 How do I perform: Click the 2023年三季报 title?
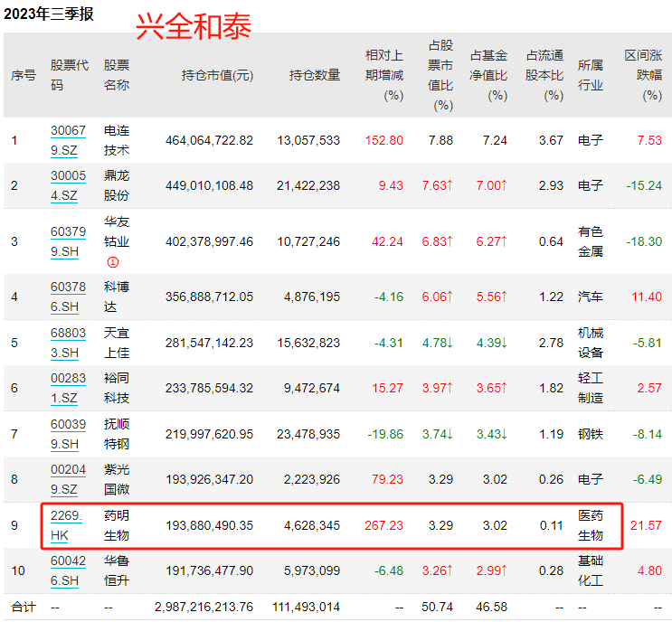pyautogui.click(x=49, y=14)
